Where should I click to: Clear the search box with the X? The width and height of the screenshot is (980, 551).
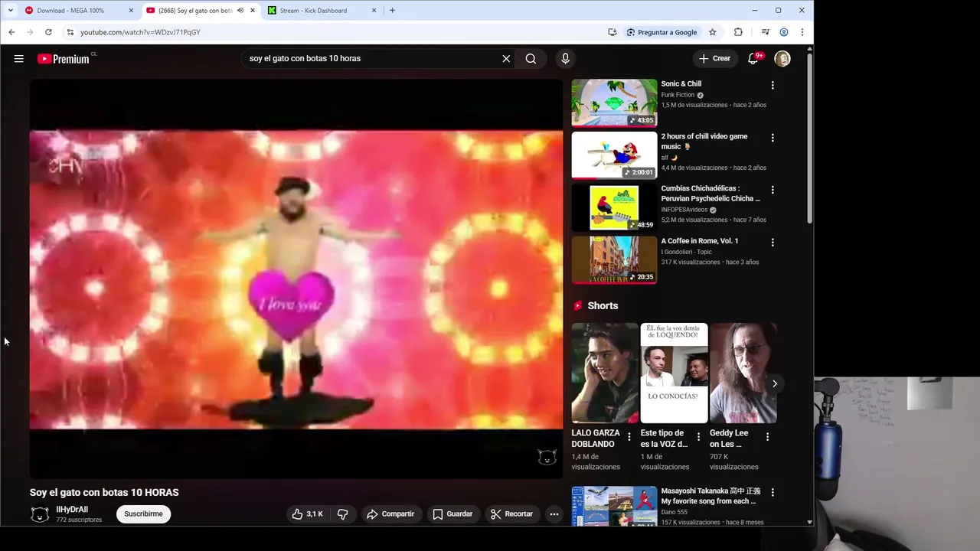(506, 58)
